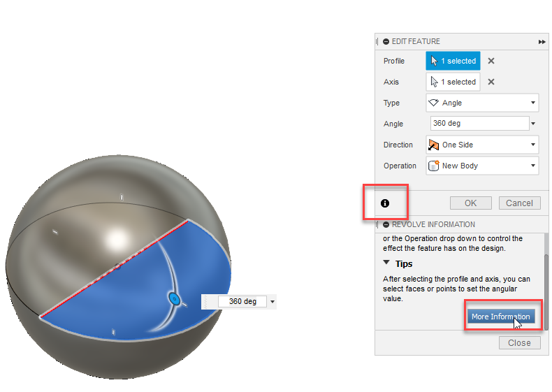Click the 360 deg field on the canvas
This screenshot has width=552, height=392.
(x=242, y=301)
